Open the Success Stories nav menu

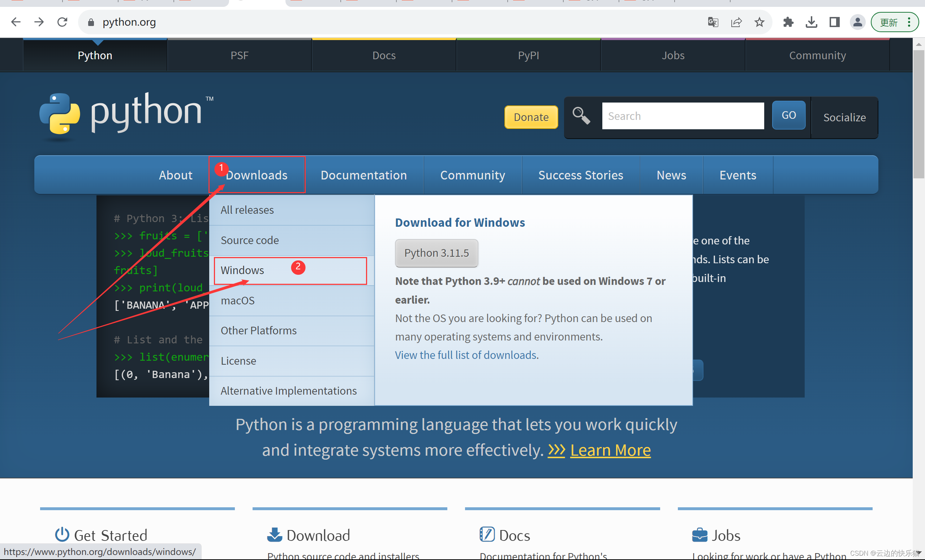pyautogui.click(x=581, y=175)
